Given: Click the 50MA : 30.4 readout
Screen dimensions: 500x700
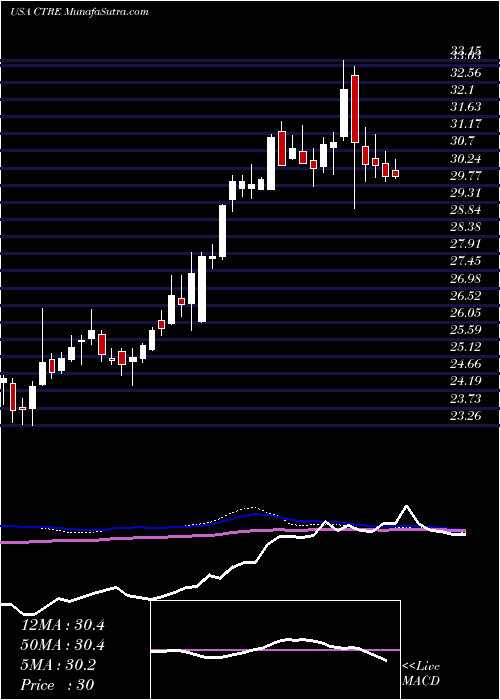Looking at the screenshot, I should pyautogui.click(x=63, y=645).
